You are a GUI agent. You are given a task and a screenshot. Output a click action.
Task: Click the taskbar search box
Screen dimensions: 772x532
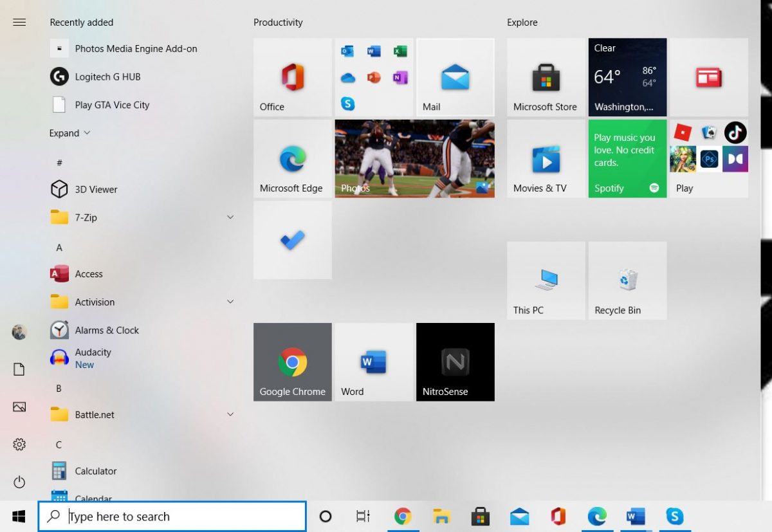(172, 517)
